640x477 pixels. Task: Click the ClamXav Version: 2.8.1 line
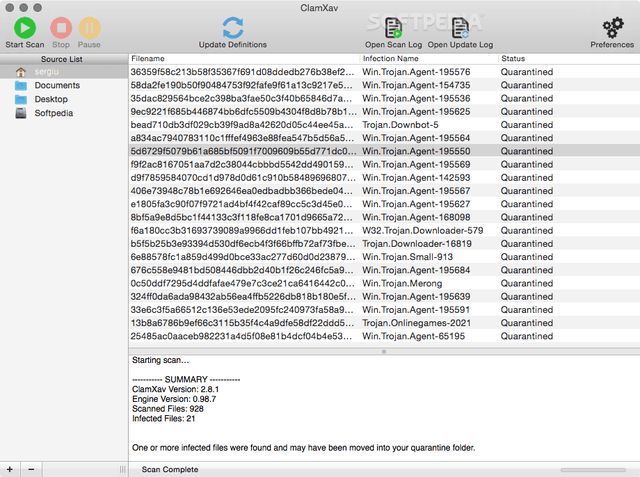click(x=175, y=389)
